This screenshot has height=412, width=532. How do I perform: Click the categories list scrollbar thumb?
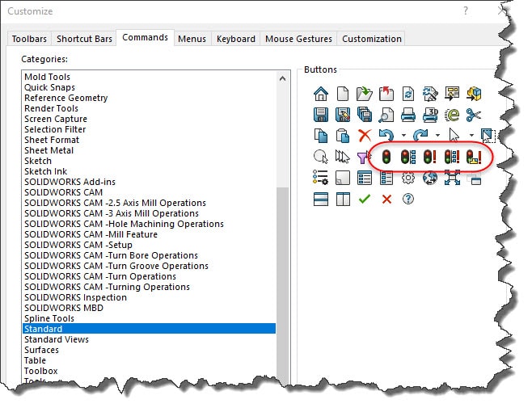(x=282, y=285)
